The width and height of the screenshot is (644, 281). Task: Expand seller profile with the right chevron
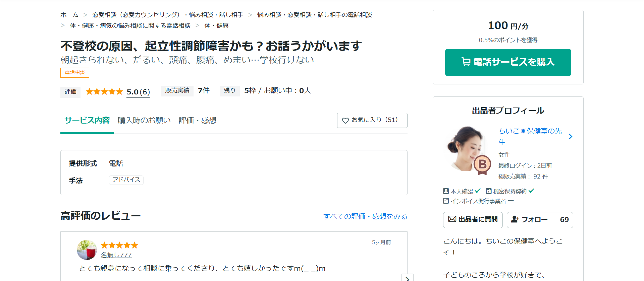pyautogui.click(x=570, y=137)
